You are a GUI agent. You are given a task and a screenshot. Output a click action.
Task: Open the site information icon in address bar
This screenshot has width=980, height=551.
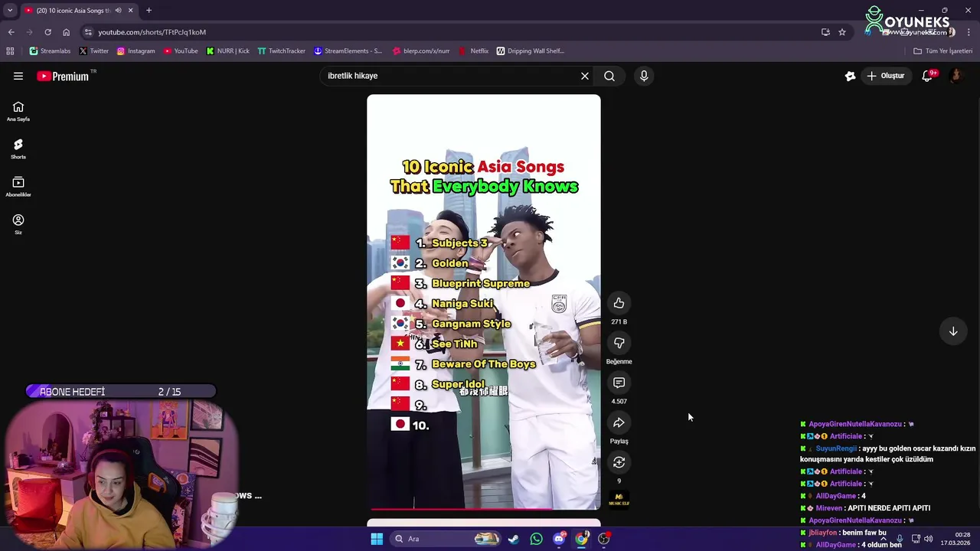[x=88, y=32]
